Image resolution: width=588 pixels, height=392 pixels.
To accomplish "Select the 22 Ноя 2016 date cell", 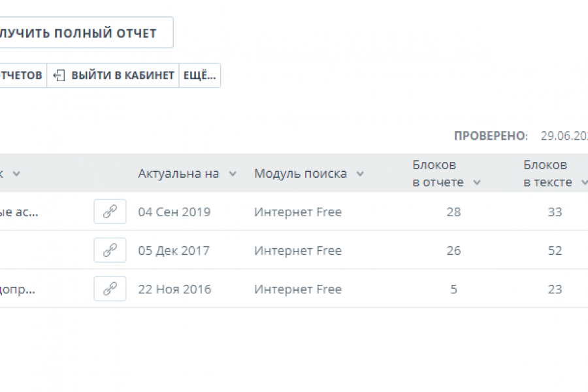I will tap(174, 289).
